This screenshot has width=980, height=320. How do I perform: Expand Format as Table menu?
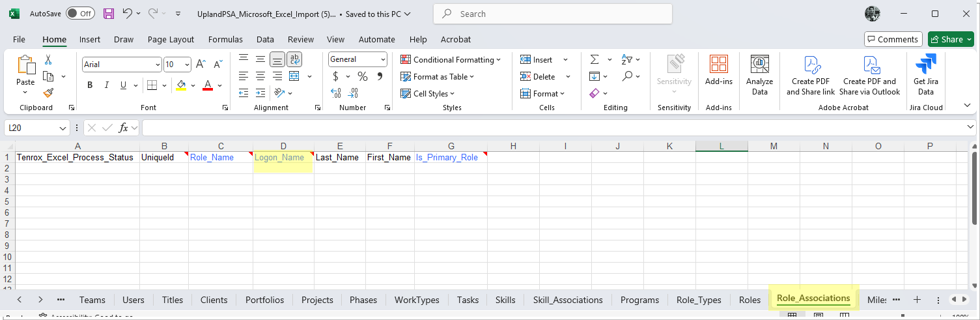click(437, 76)
